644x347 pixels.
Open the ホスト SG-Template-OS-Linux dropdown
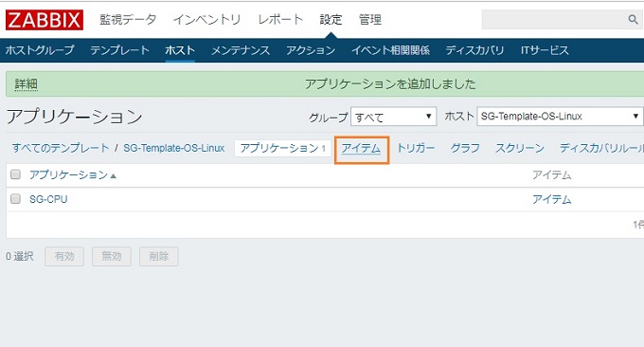tap(560, 117)
